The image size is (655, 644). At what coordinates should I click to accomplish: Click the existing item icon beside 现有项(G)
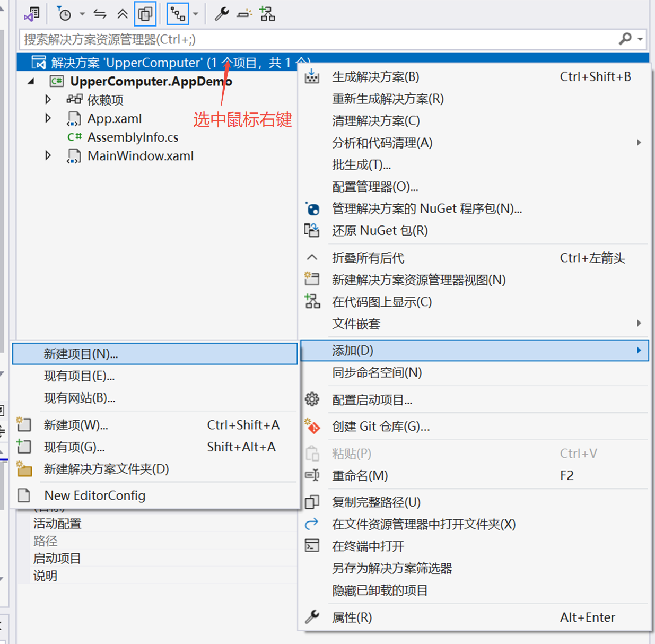(24, 446)
